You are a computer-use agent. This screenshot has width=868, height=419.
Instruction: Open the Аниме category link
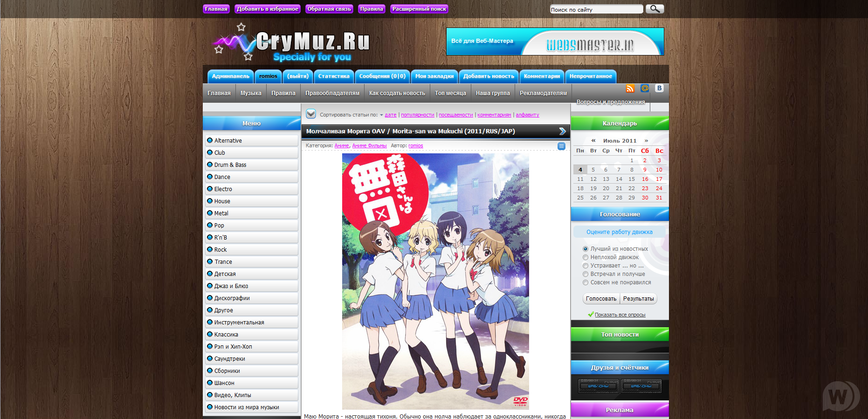[x=342, y=146]
